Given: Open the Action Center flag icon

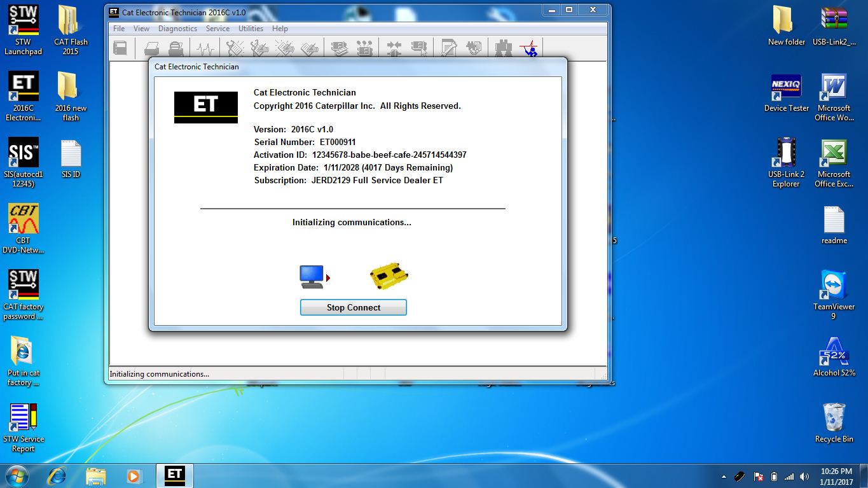Looking at the screenshot, I should [758, 476].
